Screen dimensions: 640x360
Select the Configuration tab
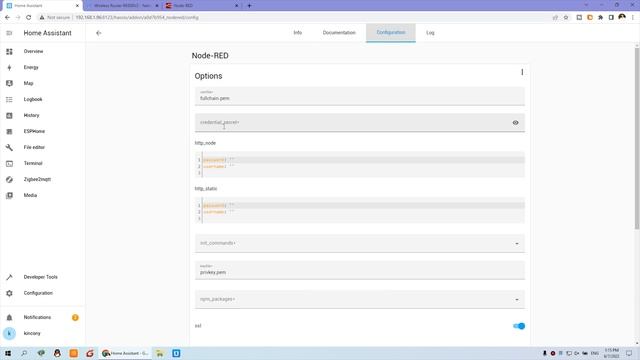pos(391,33)
